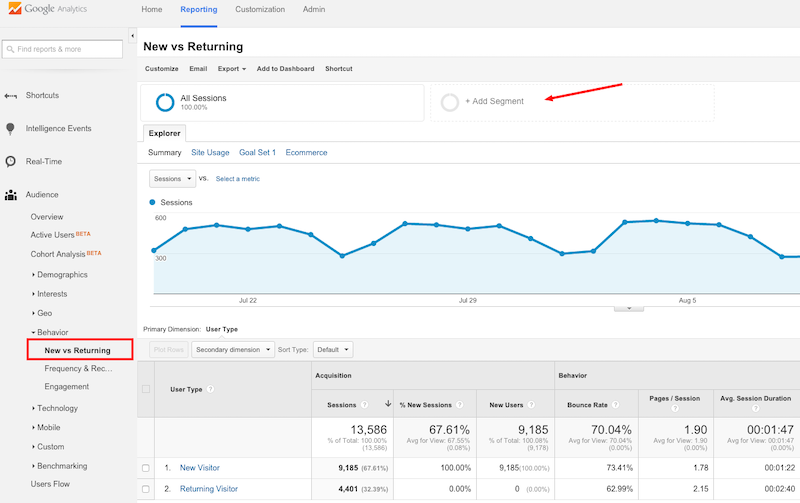The image size is (800, 503).
Task: Click the Intelligence Events lightbulb icon
Action: [x=10, y=128]
